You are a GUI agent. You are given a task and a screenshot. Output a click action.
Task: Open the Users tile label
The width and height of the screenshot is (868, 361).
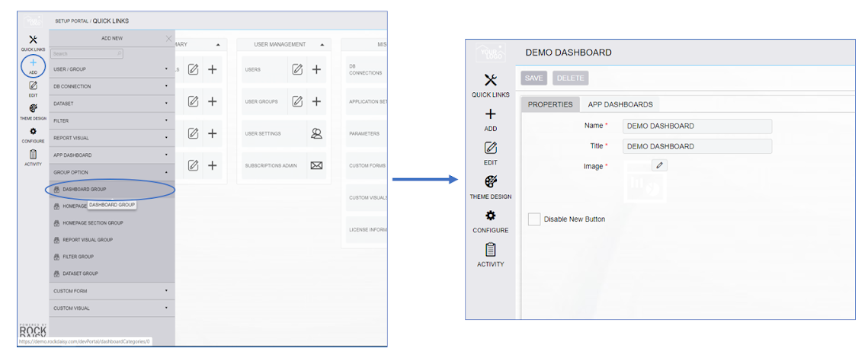pos(253,69)
